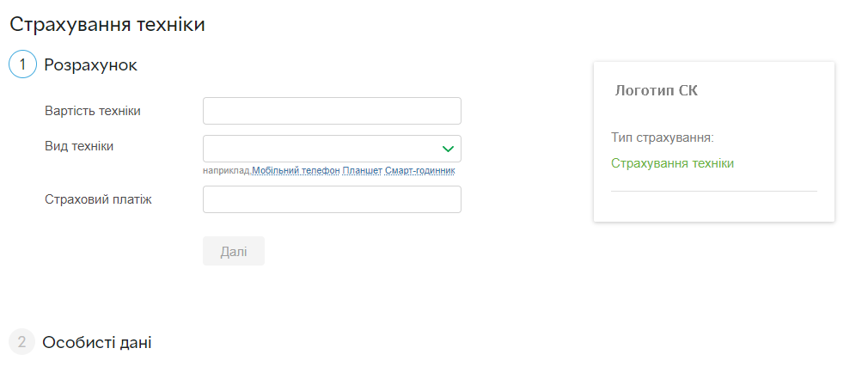Focus the Страховий платіж input field
Screen dimensions: 868x391
[x=332, y=199]
